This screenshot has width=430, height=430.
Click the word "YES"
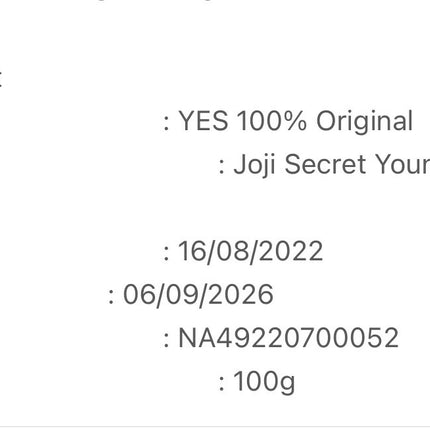(204, 121)
